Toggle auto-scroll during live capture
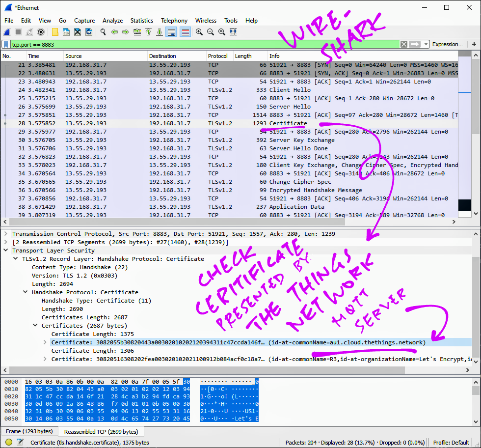Viewport: 481px width, 448px height. coord(171,32)
